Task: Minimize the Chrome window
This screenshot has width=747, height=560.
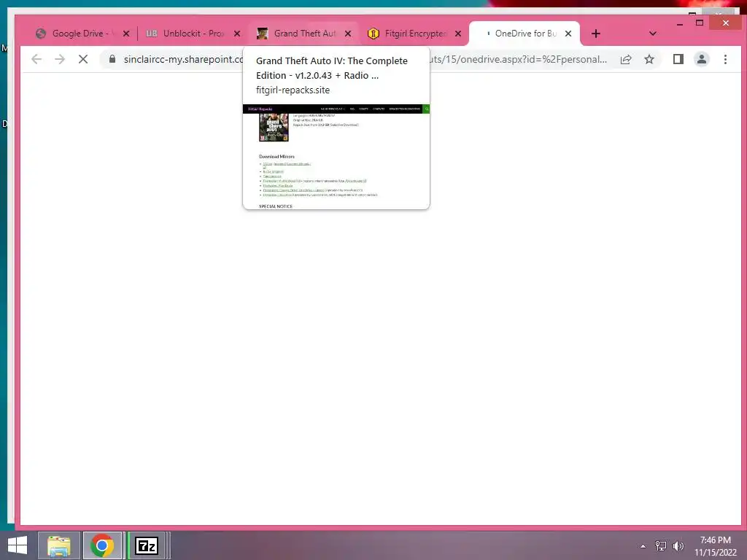Action: click(680, 23)
